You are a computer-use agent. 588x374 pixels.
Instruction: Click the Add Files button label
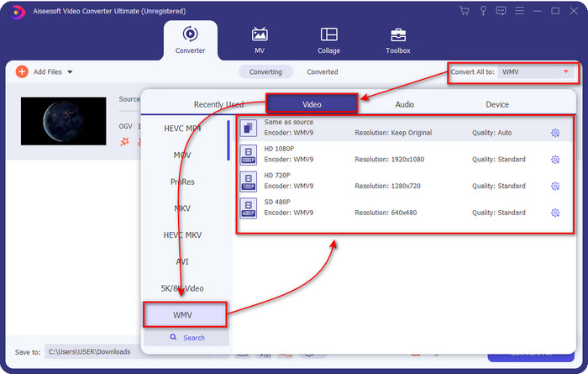pyautogui.click(x=48, y=71)
